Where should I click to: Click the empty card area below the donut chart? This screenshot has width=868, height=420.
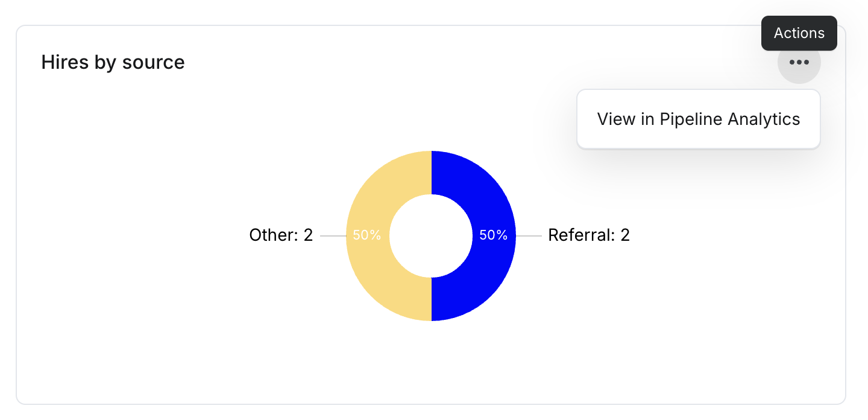[x=431, y=362]
